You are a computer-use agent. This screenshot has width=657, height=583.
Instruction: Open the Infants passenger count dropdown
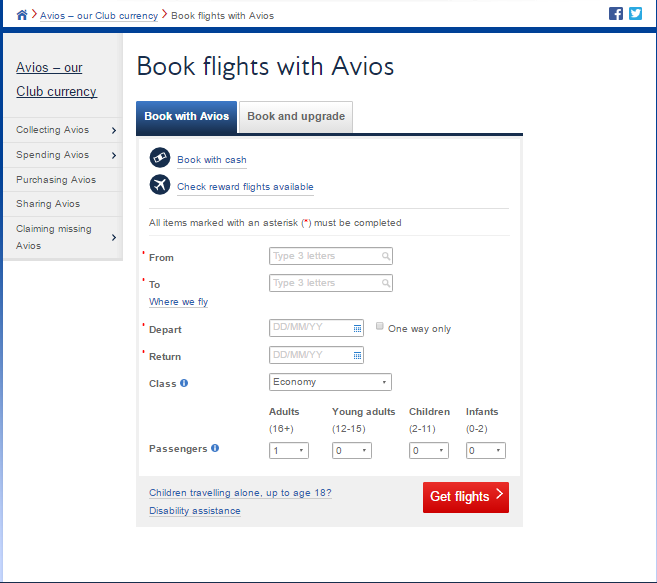click(x=485, y=451)
